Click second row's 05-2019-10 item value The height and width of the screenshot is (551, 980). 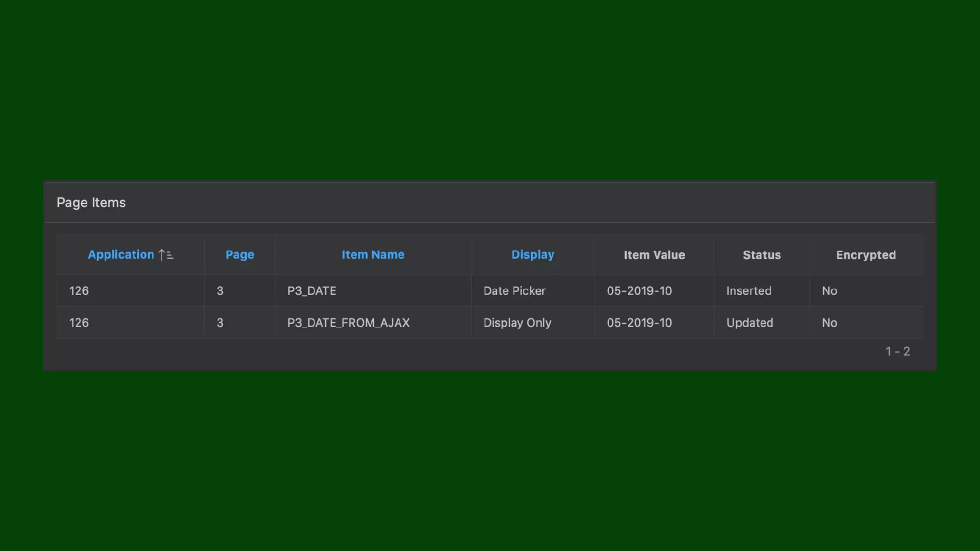point(639,323)
